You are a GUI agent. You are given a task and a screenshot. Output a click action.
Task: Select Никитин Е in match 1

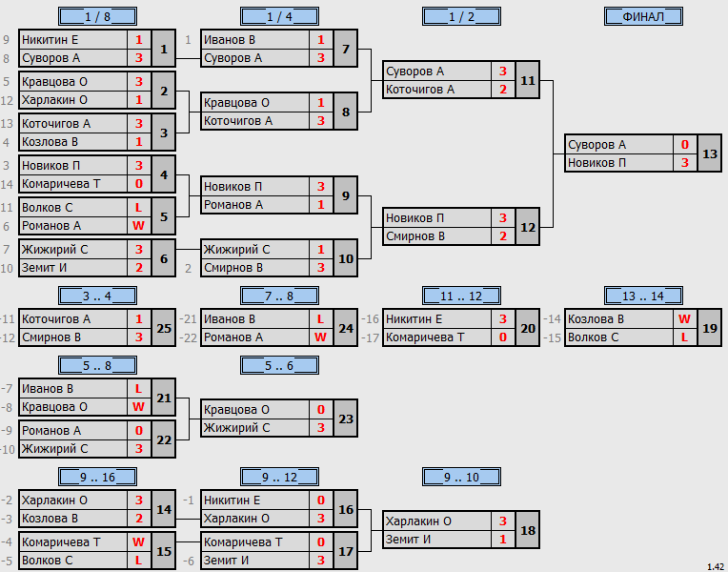pyautogui.click(x=73, y=40)
